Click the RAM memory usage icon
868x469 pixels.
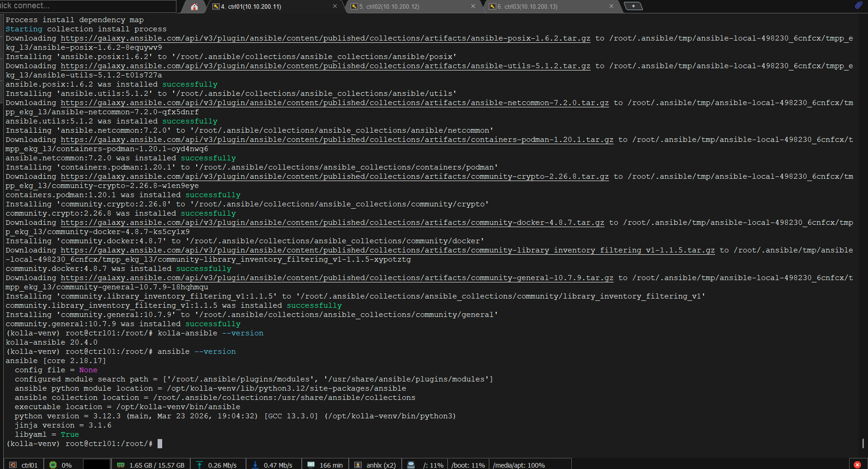121,465
